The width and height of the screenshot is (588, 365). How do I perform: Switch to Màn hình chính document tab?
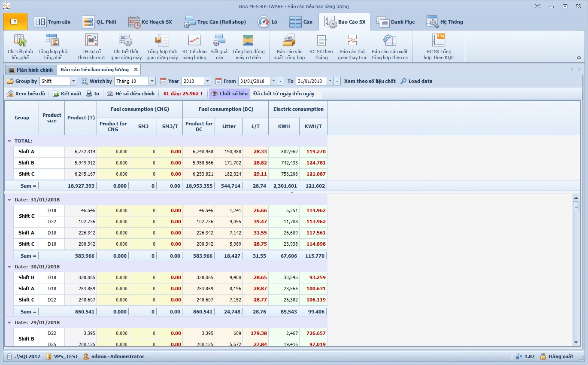tap(30, 70)
